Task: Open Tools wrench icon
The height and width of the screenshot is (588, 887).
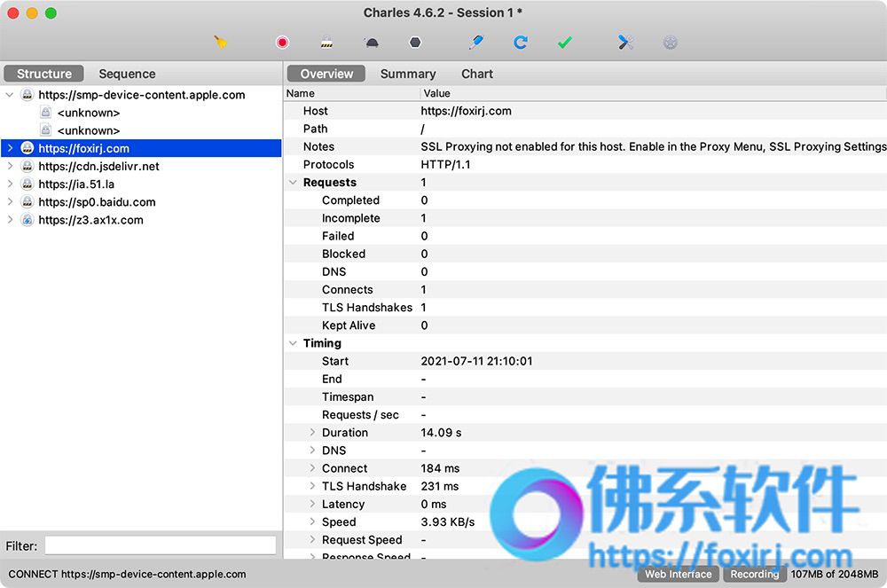Action: click(625, 43)
